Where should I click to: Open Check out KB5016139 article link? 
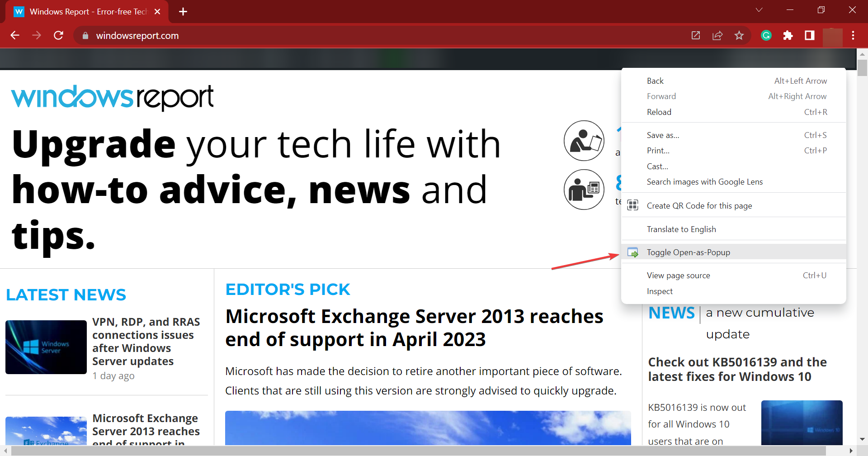click(737, 369)
